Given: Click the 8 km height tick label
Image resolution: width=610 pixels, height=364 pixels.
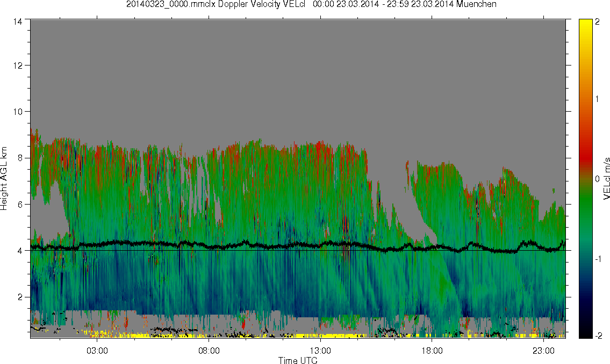Looking at the screenshot, I should click(20, 158).
